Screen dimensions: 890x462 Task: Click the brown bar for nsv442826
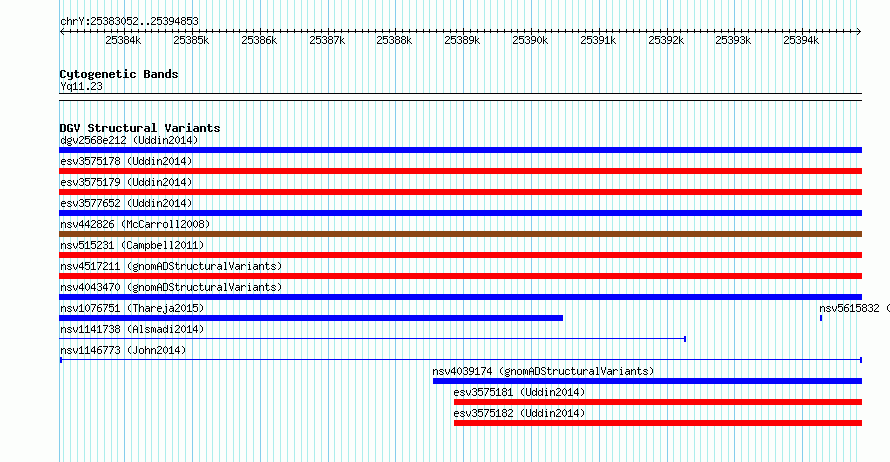[x=460, y=234]
